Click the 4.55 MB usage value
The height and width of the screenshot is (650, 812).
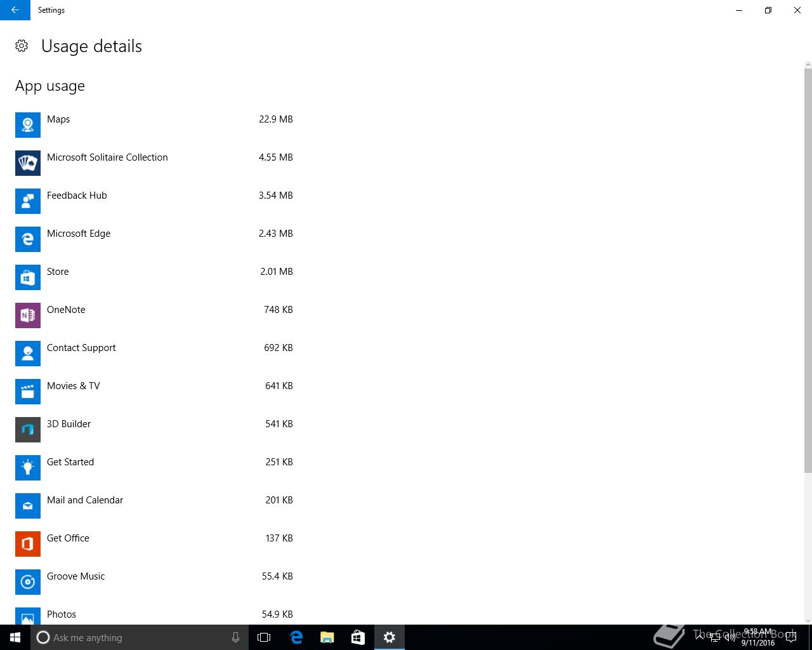(276, 157)
